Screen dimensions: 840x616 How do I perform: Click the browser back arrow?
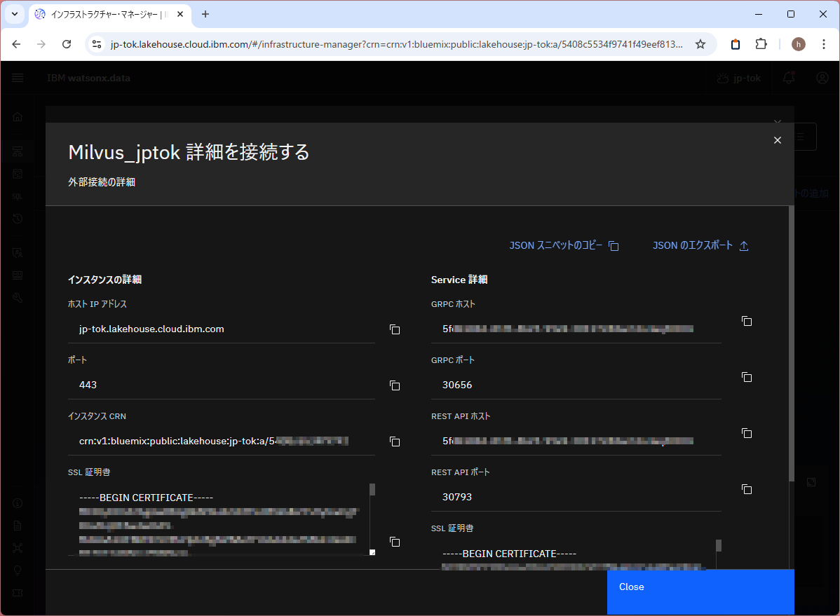click(17, 44)
